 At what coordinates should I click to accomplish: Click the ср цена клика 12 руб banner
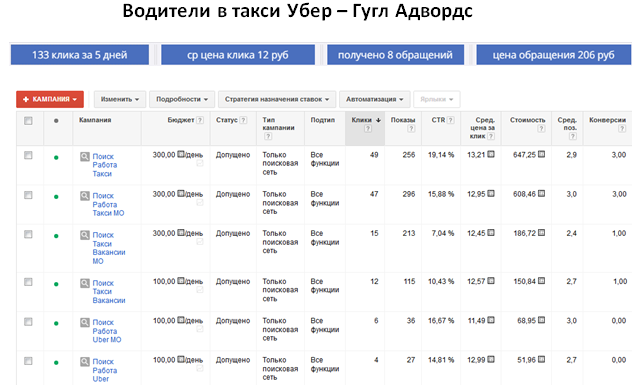pos(238,55)
